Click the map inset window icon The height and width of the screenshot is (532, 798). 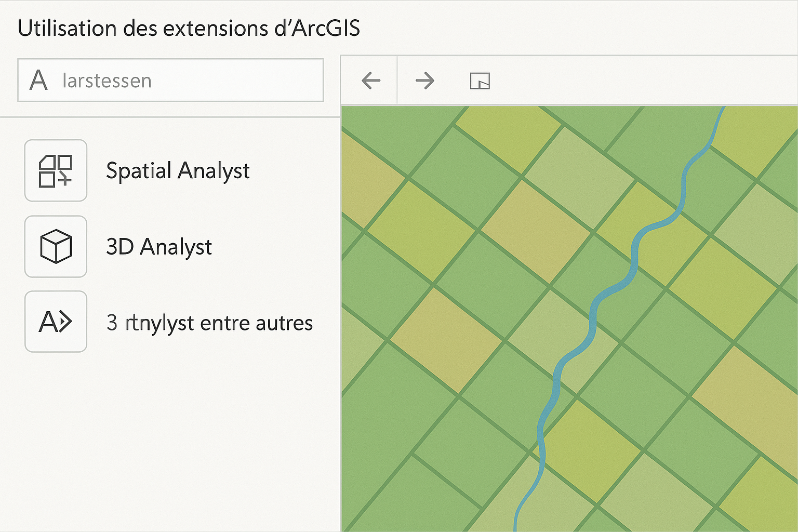click(480, 81)
